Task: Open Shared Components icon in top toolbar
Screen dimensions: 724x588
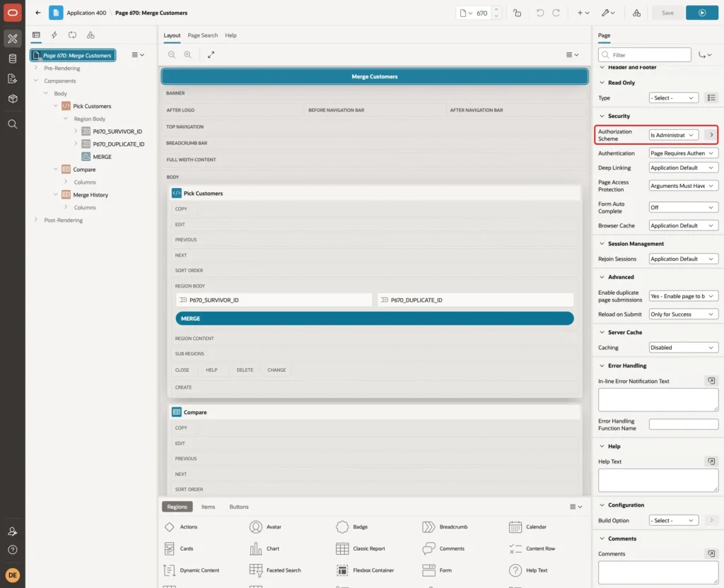Action: click(x=637, y=13)
